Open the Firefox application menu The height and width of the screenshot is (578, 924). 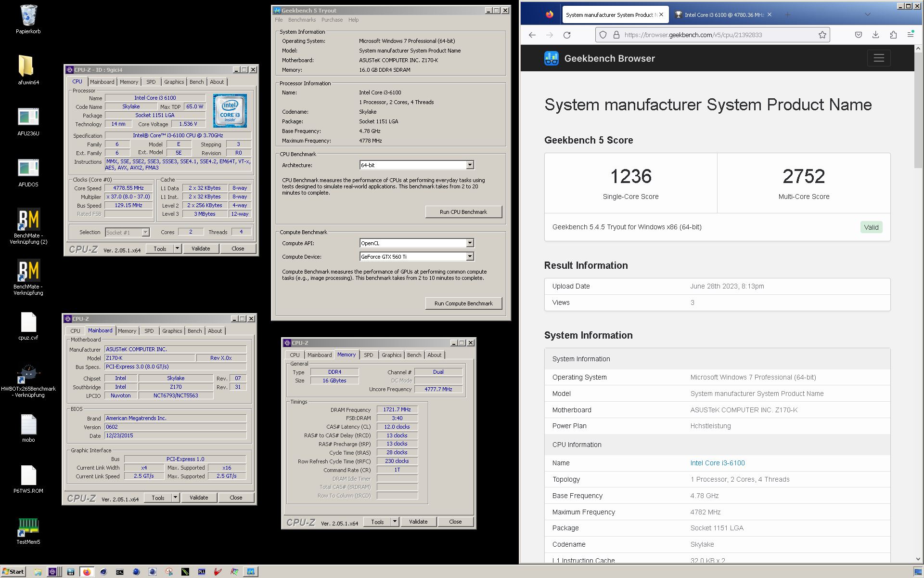click(911, 35)
